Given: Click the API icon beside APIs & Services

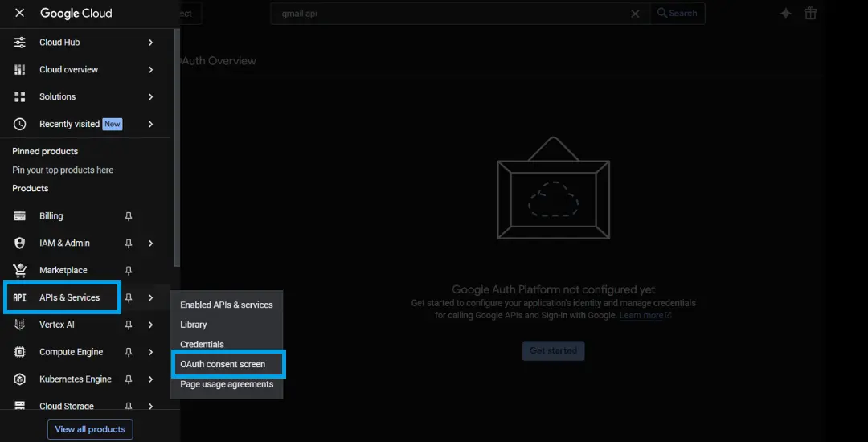Looking at the screenshot, I should [19, 297].
